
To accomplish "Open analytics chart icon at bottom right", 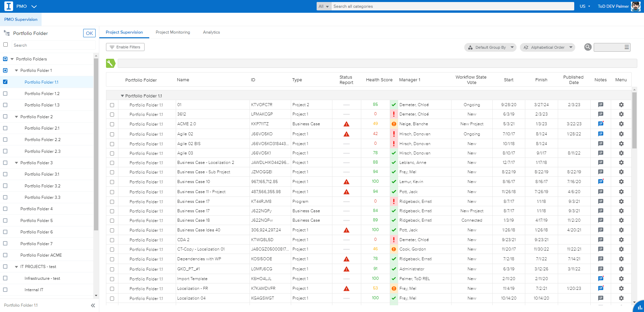I will point(640,307).
